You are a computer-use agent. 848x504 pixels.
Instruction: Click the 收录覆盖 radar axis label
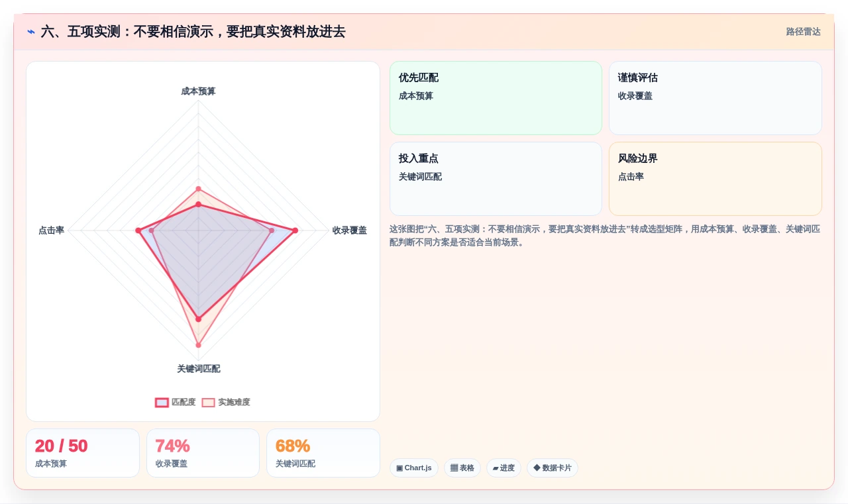(x=350, y=230)
